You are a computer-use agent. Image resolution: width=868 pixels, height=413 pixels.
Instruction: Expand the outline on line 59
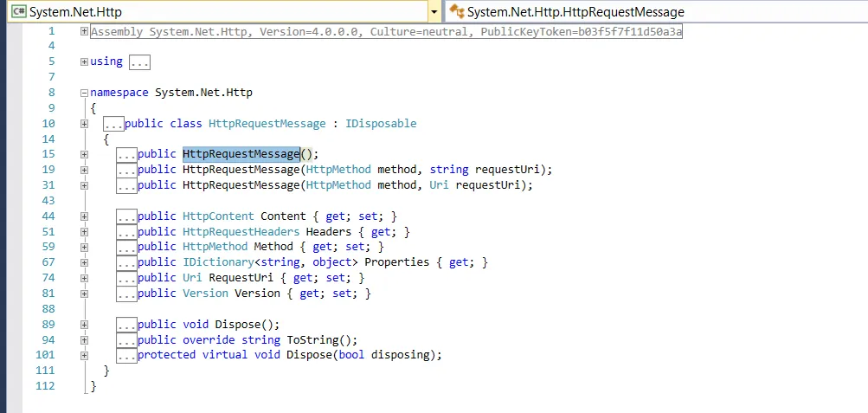[x=84, y=247]
